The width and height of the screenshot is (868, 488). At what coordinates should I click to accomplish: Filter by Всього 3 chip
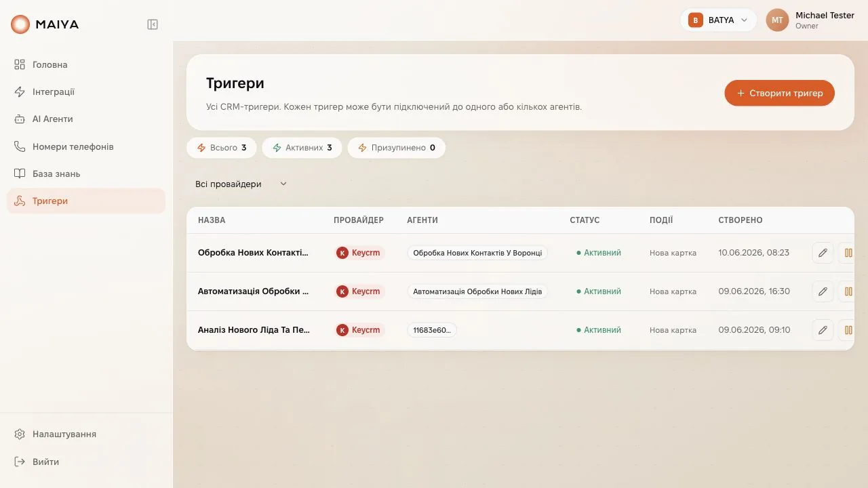tap(222, 148)
